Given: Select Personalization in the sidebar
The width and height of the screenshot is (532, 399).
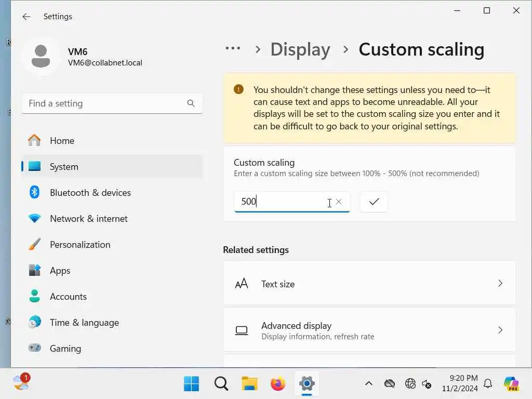Looking at the screenshot, I should (79, 245).
